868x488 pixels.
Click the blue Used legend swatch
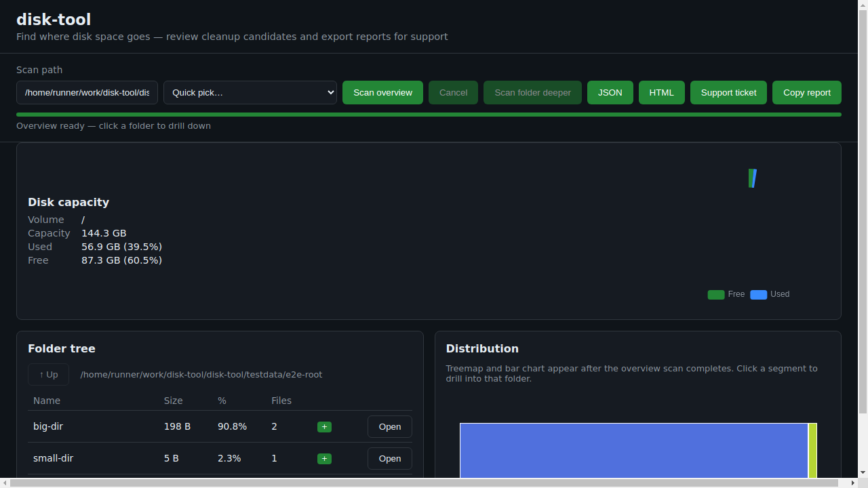[x=759, y=295]
